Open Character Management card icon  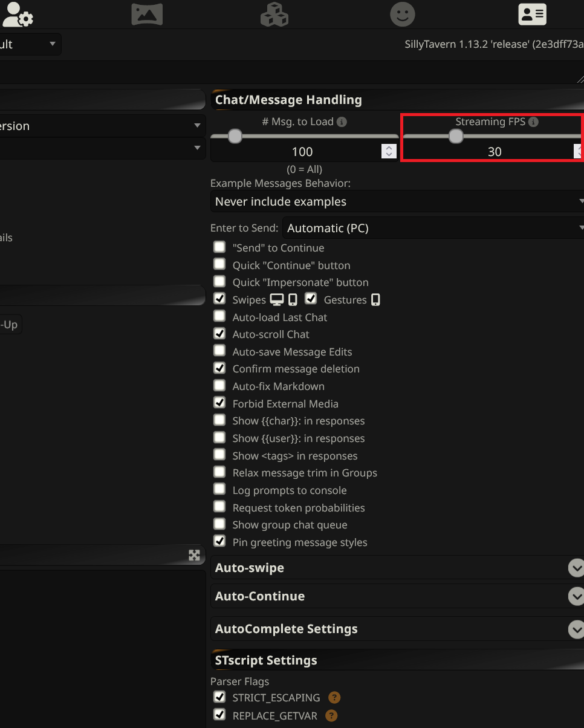[532, 14]
